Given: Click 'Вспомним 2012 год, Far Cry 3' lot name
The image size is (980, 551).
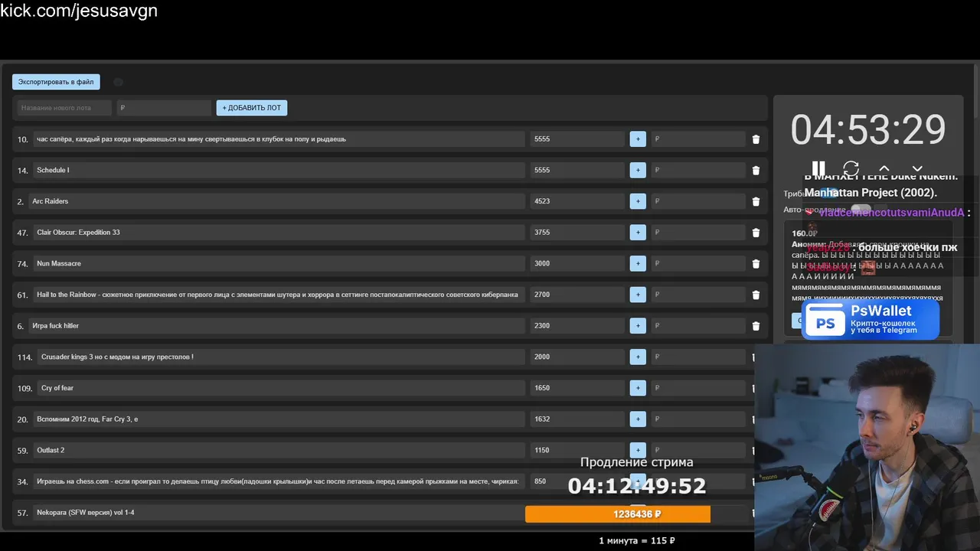Looking at the screenshot, I should [279, 419].
